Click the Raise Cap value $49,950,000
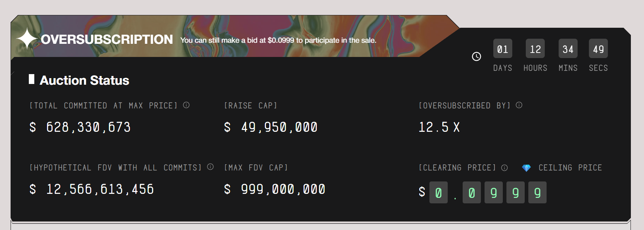 271,127
